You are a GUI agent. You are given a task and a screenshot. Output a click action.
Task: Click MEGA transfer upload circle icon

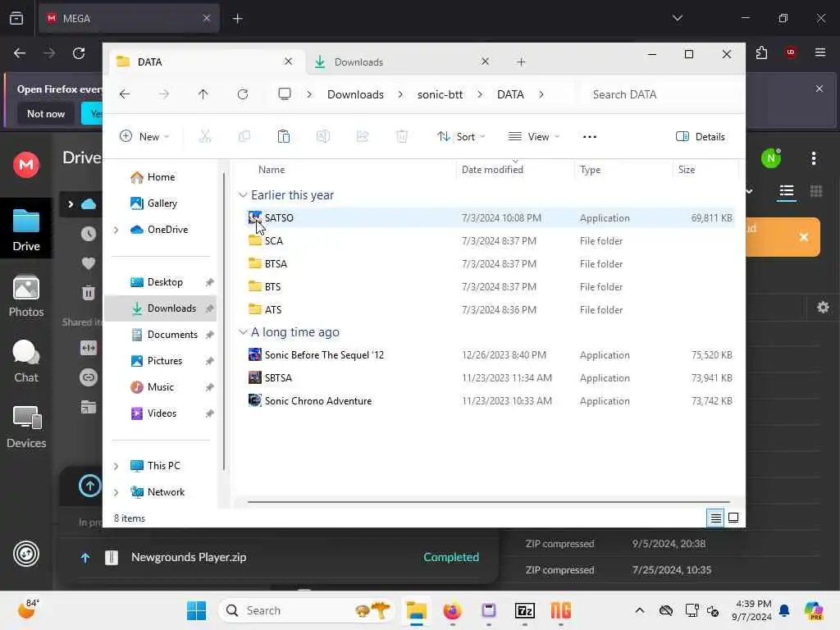click(x=90, y=486)
